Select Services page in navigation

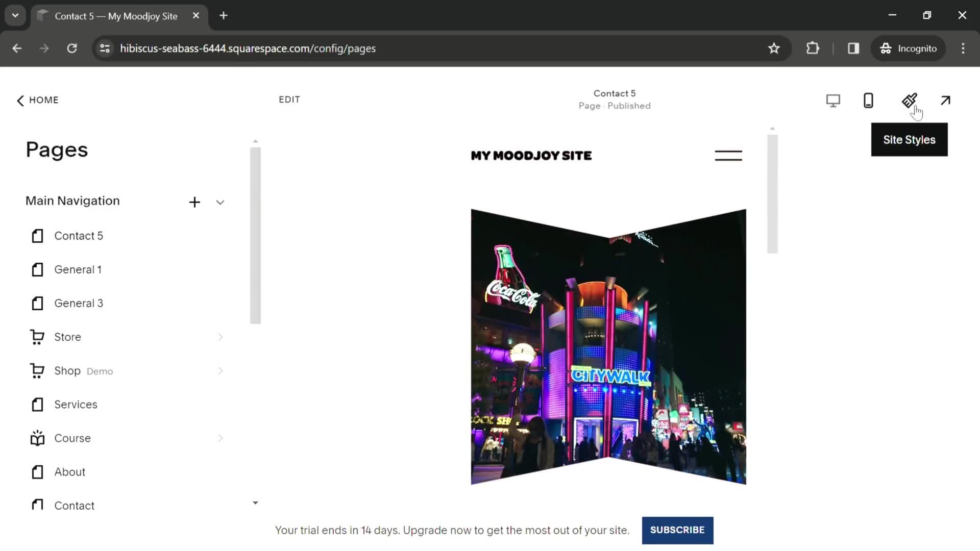(x=76, y=405)
